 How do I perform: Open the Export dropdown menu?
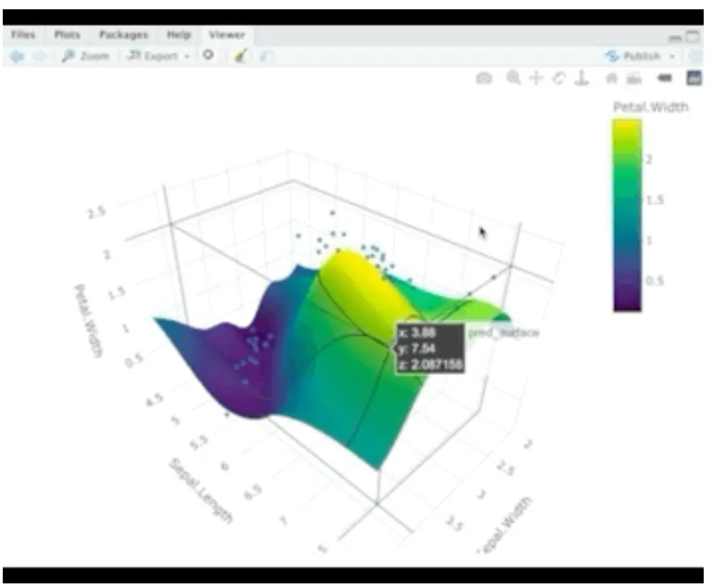(158, 57)
